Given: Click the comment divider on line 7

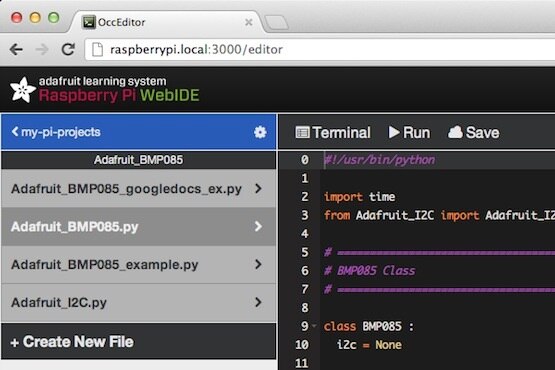Looking at the screenshot, I should [x=439, y=290].
